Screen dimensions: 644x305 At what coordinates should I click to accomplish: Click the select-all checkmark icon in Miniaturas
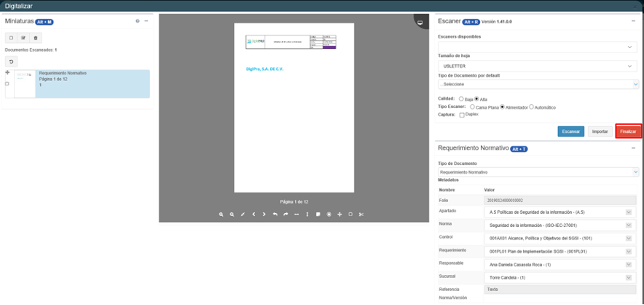[23, 37]
